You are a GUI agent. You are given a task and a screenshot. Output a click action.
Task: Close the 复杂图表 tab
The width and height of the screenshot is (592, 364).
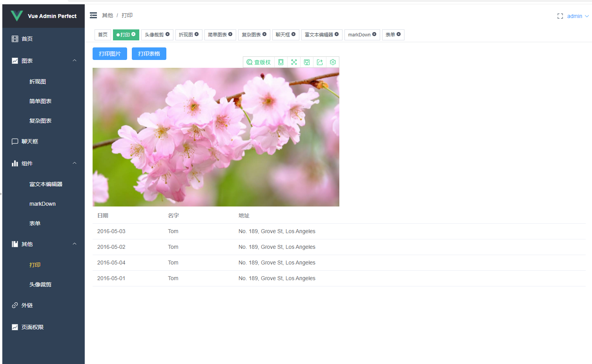(264, 34)
